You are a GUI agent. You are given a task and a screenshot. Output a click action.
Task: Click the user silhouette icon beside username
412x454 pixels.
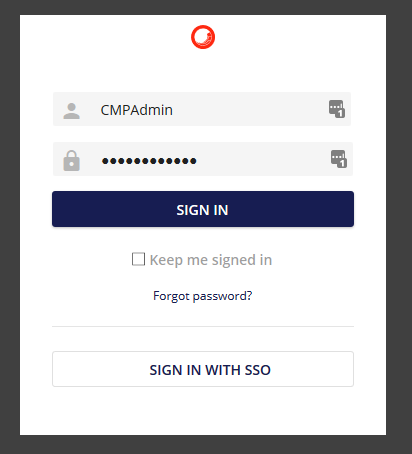(x=71, y=111)
